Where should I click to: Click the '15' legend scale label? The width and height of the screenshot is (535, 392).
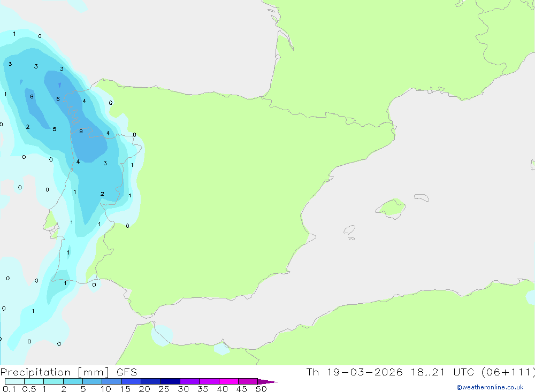[x=125, y=389]
